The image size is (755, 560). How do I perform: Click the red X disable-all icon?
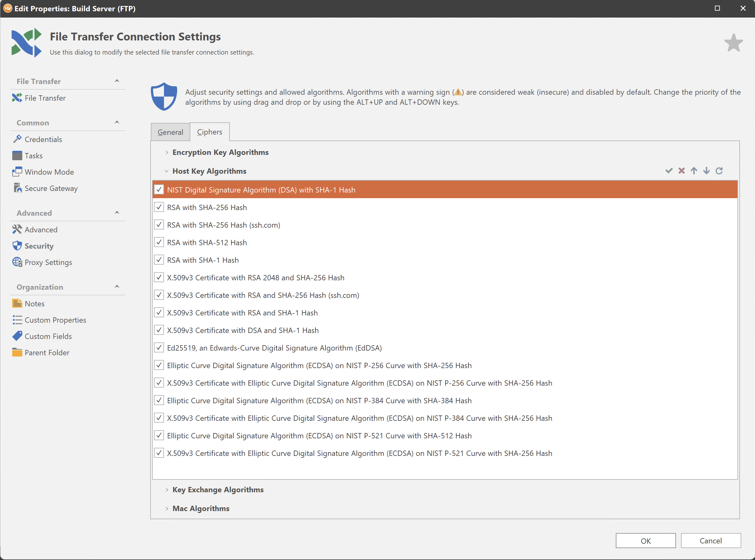pos(681,171)
